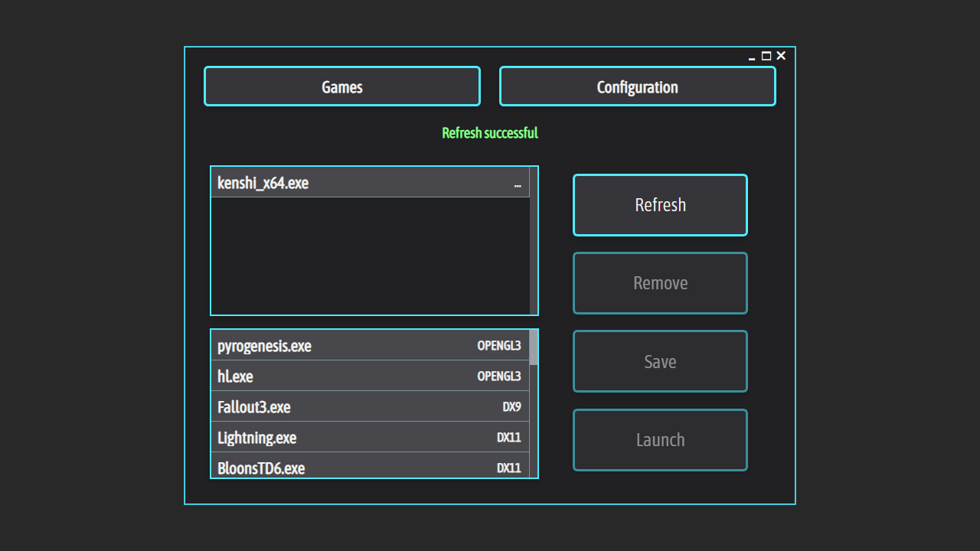Image resolution: width=980 pixels, height=551 pixels.
Task: Click the upper list's scrollbar track
Action: point(534,253)
